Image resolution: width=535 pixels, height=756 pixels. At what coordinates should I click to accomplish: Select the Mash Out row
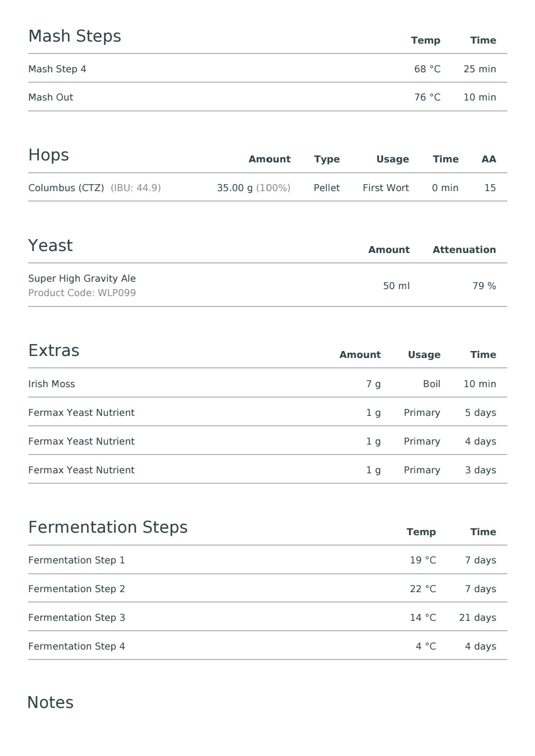[x=267, y=97]
